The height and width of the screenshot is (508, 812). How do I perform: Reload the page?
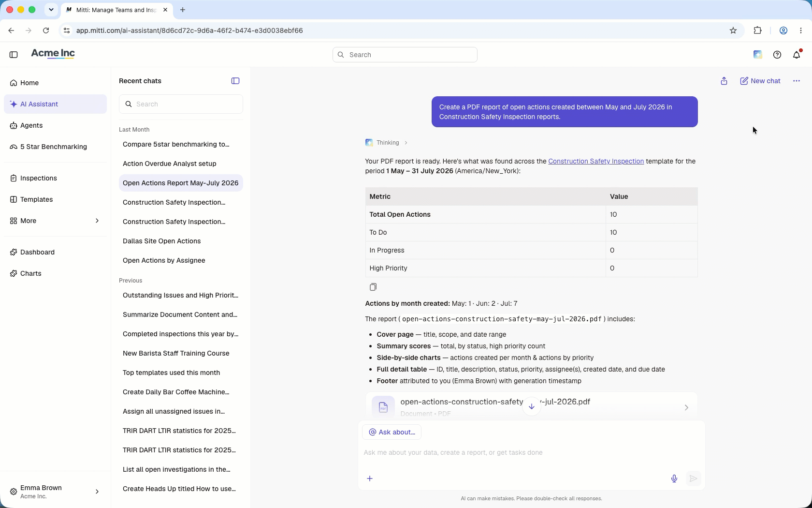point(46,30)
